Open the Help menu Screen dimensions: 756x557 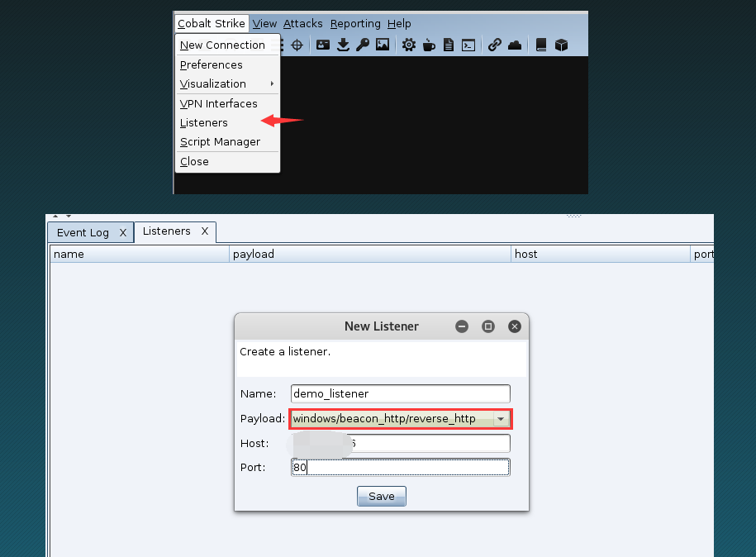(x=399, y=23)
